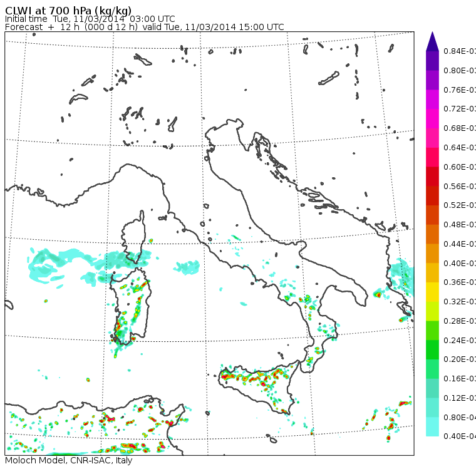Click the 0.16E-03 colorbar label
This screenshot has height=469, width=476.
tap(460, 379)
